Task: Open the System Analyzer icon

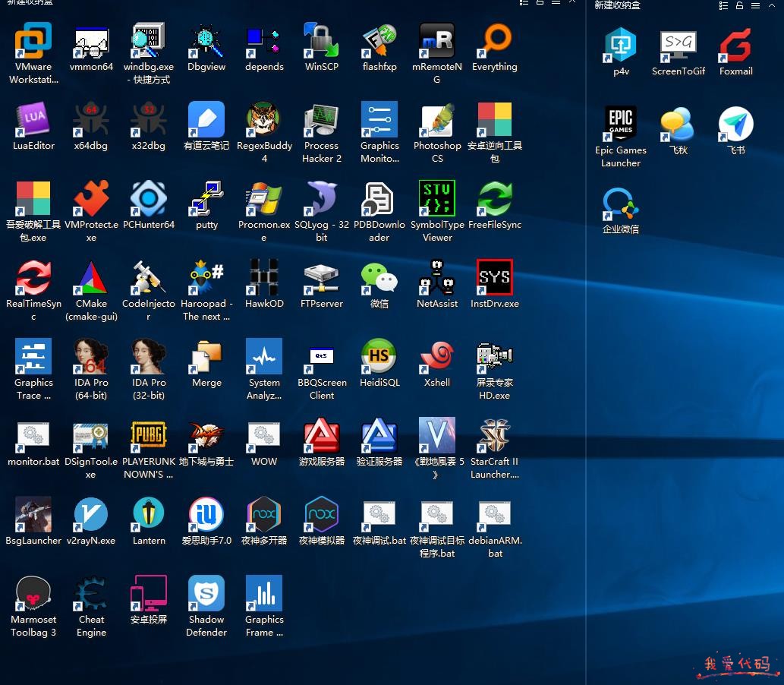Action: pyautogui.click(x=264, y=356)
